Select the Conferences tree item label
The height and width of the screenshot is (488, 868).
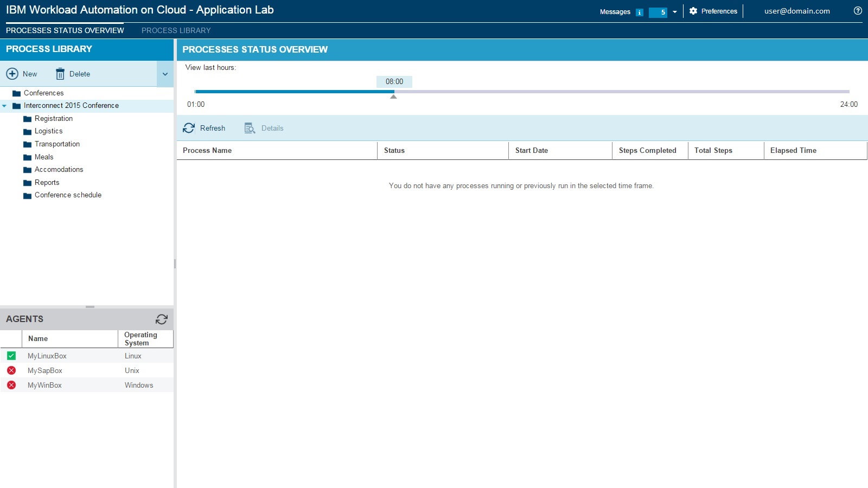[43, 93]
